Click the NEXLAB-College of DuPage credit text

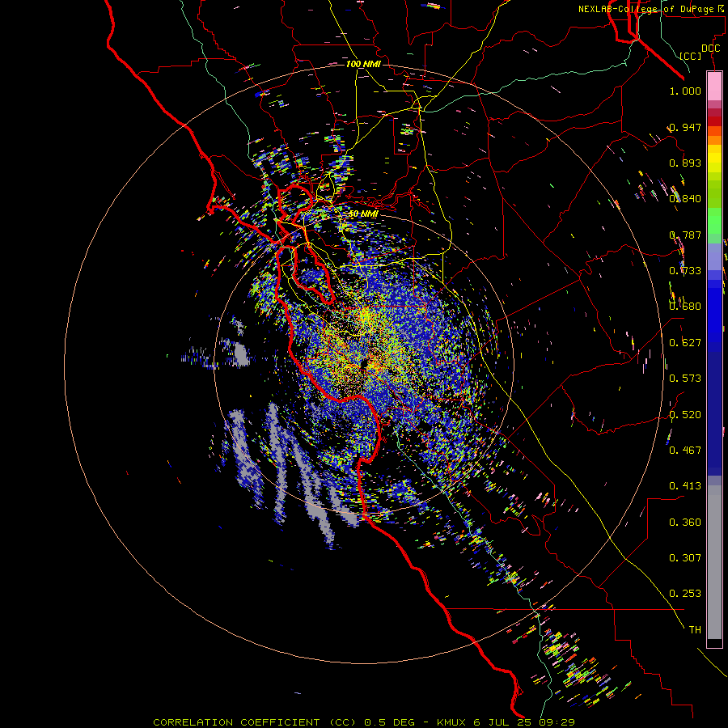point(646,9)
